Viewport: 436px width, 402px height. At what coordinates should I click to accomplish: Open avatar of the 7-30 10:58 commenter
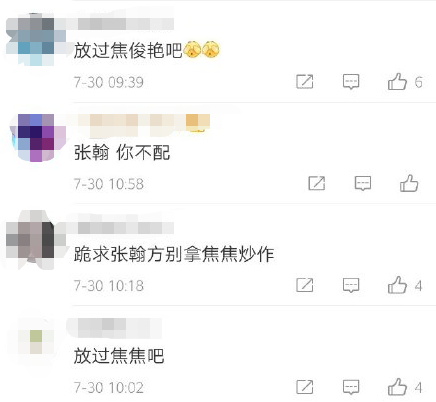[37, 137]
